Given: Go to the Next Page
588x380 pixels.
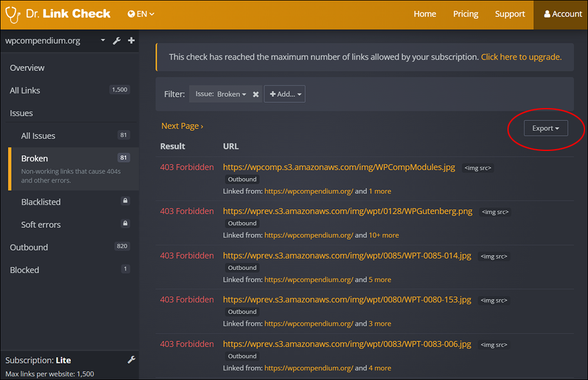Looking at the screenshot, I should click(x=182, y=126).
